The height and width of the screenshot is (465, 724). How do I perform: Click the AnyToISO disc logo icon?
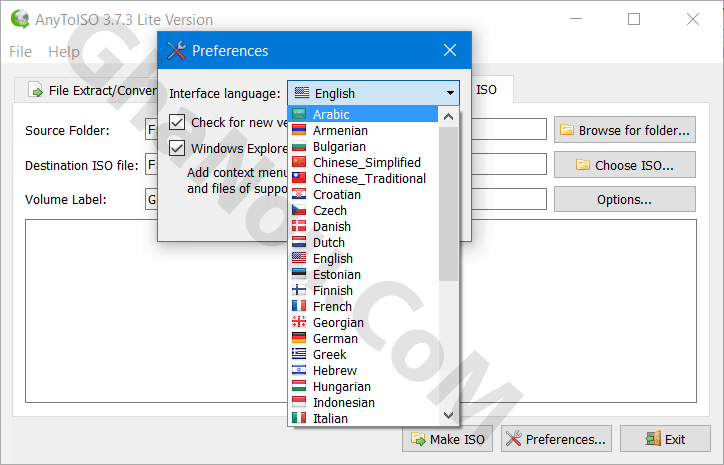tap(20, 19)
